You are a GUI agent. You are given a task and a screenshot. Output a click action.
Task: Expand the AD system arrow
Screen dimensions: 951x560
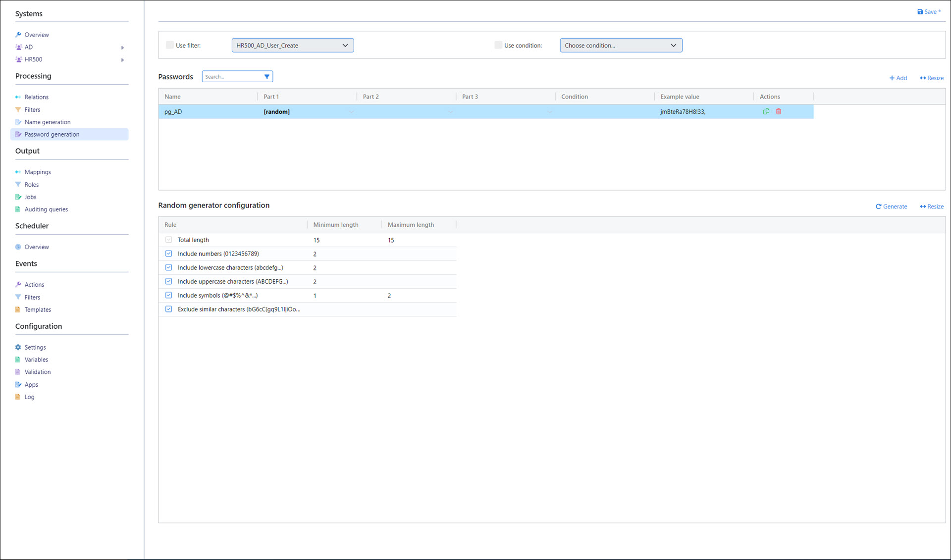click(122, 48)
